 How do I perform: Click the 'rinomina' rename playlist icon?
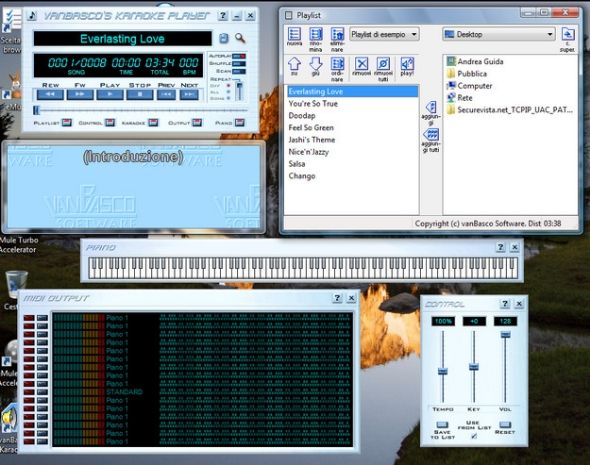(x=316, y=34)
